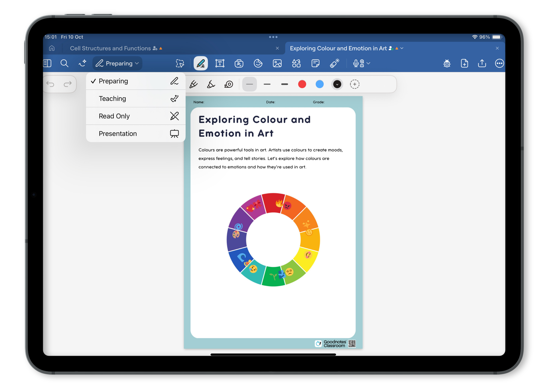Pick the red pen color
This screenshot has width=555, height=392.
pyautogui.click(x=302, y=84)
